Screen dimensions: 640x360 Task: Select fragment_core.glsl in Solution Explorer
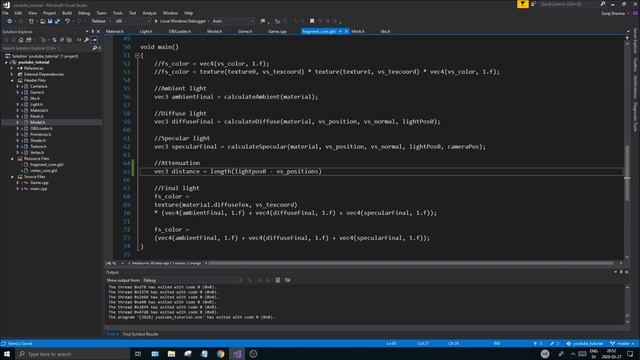pos(47,164)
